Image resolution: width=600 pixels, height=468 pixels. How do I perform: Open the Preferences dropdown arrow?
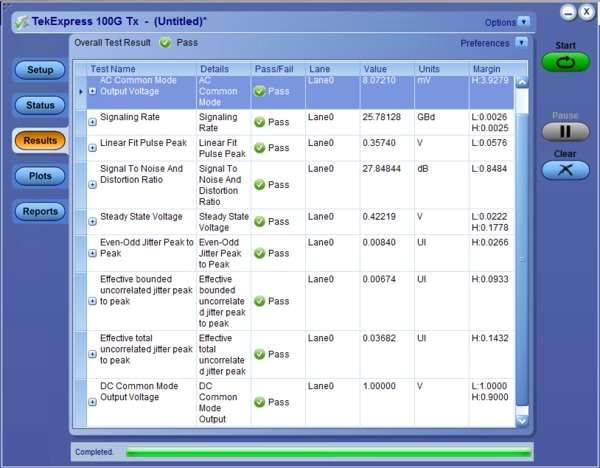[x=520, y=43]
